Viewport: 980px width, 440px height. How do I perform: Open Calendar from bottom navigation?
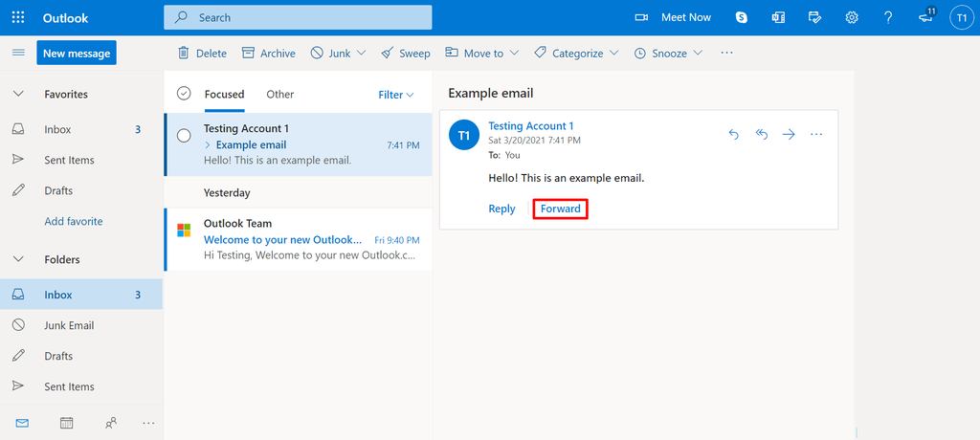[x=66, y=423]
